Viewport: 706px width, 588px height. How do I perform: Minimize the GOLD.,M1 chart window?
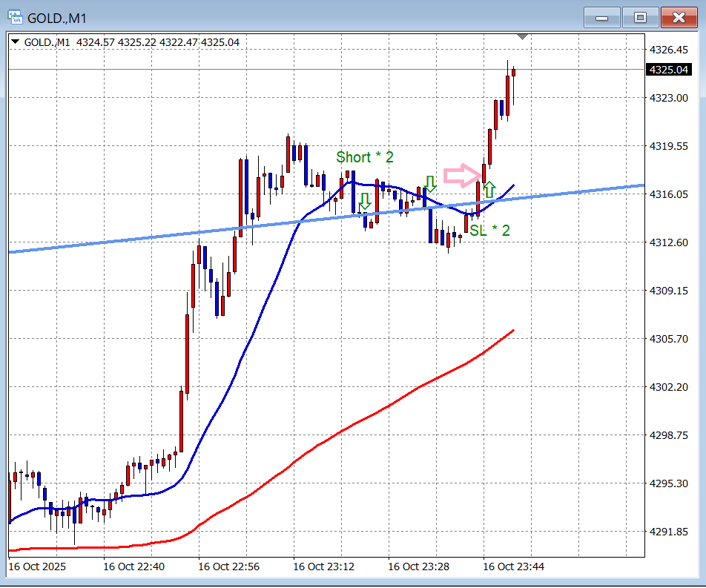coord(601,18)
